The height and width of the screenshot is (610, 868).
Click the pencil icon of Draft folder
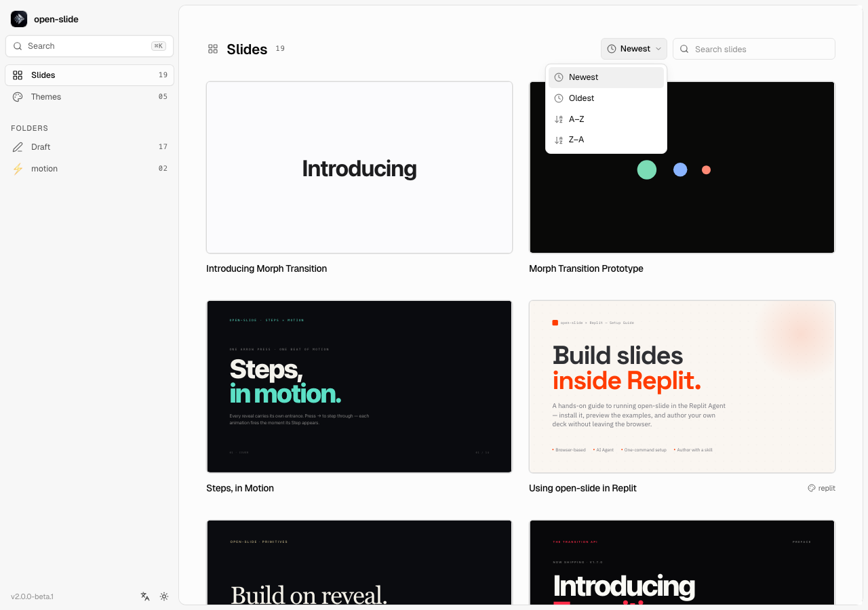(x=18, y=147)
